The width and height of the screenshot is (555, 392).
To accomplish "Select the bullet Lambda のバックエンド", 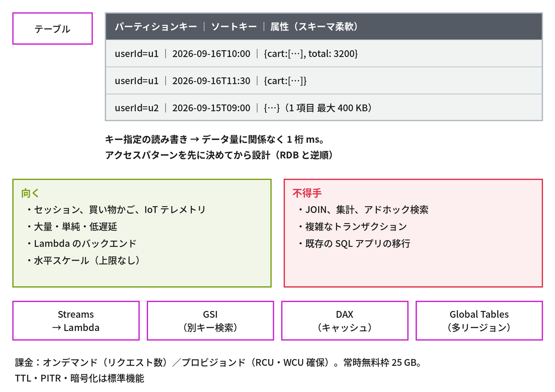I will coord(82,244).
